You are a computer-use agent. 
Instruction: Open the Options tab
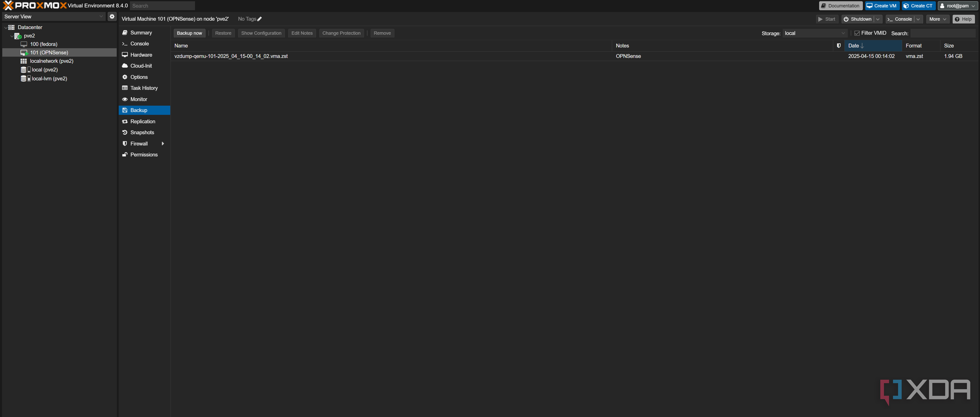tap(144, 77)
